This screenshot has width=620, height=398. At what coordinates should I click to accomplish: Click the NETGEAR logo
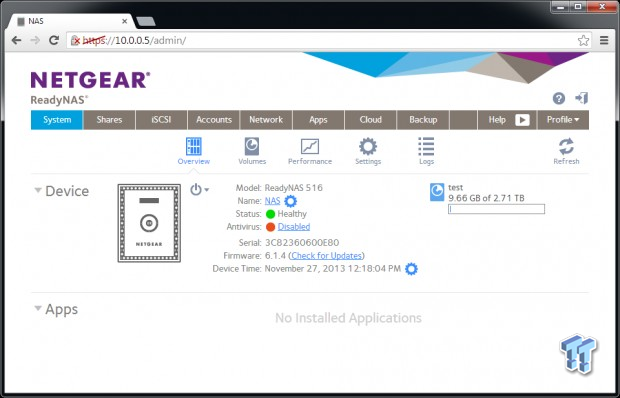tap(90, 80)
